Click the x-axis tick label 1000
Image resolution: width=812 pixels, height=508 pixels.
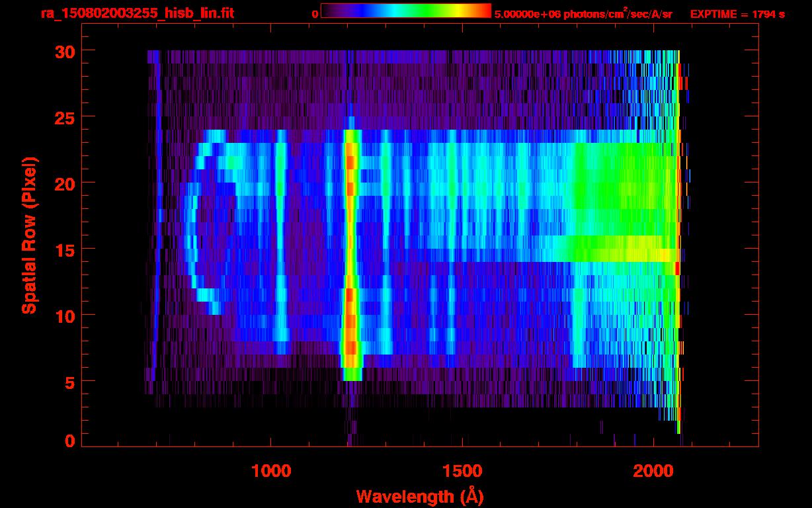[x=271, y=471]
